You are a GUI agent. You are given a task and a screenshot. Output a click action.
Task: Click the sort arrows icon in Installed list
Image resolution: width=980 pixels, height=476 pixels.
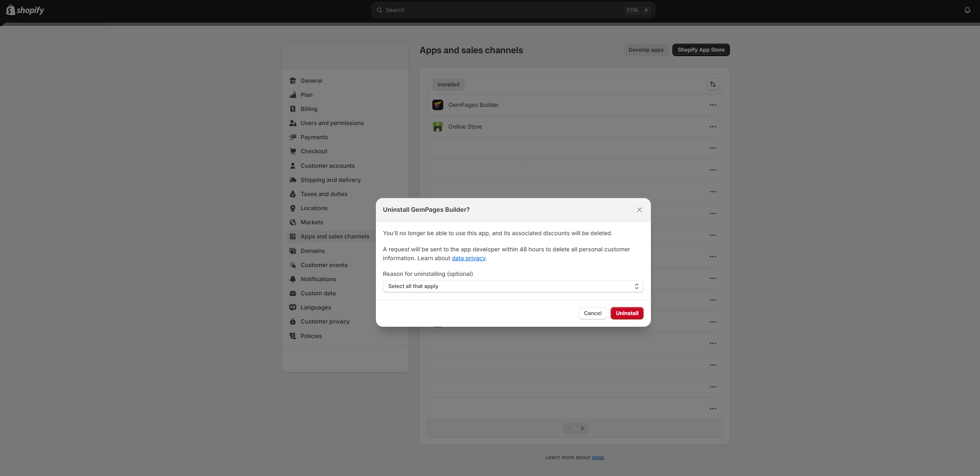click(x=713, y=84)
